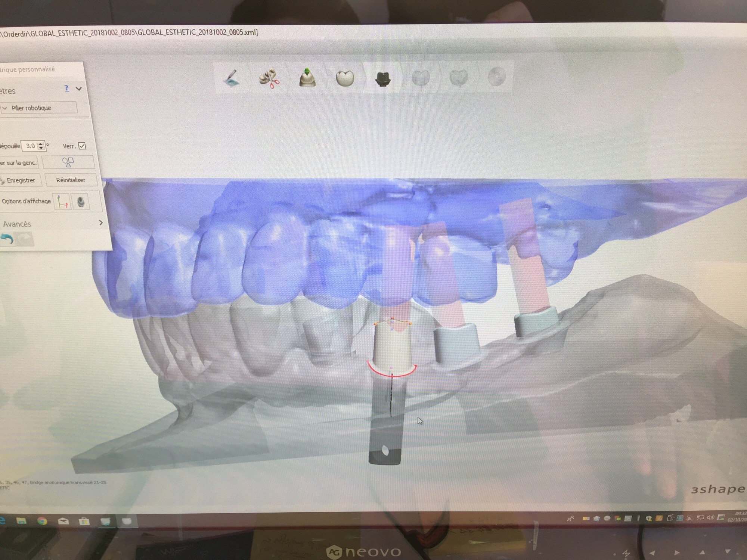Click the greyed redo button
747x560 pixels.
pyautogui.click(x=24, y=239)
